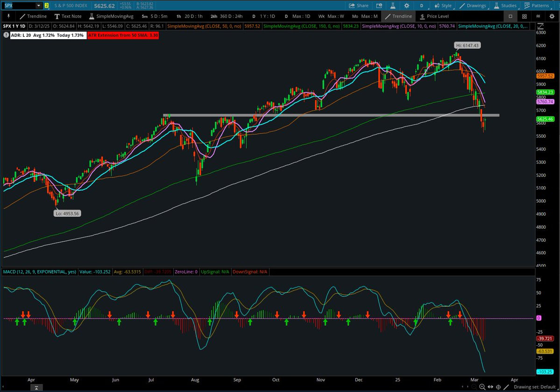This screenshot has width=560, height=392.
Task: Open the chart grid layout icon
Action: click(525, 16)
